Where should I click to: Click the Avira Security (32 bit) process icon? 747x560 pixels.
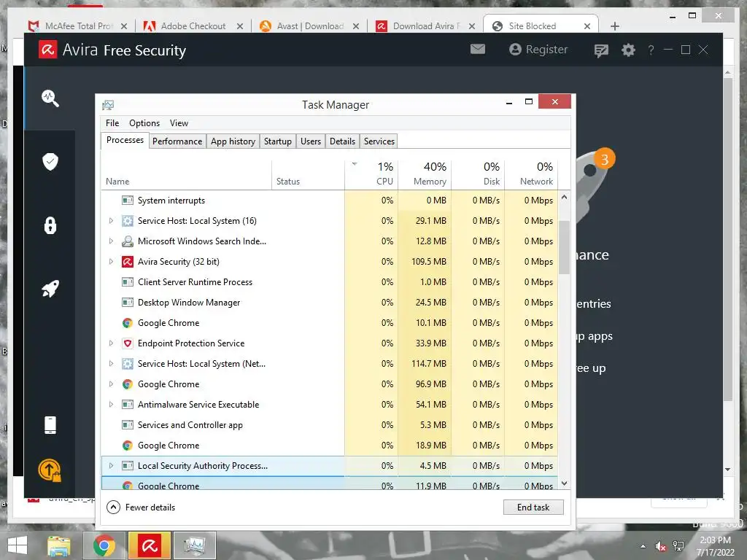127,262
